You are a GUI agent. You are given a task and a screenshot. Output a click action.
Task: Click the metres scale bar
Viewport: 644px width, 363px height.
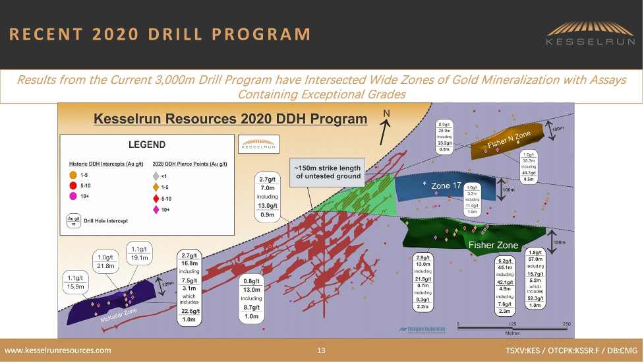tap(513, 328)
